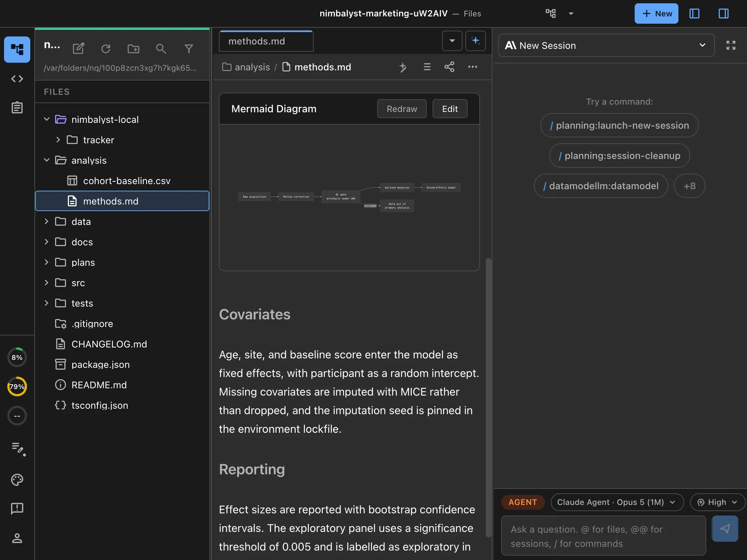Click the 79% usage ring indicator
The image size is (747, 560).
[17, 386]
